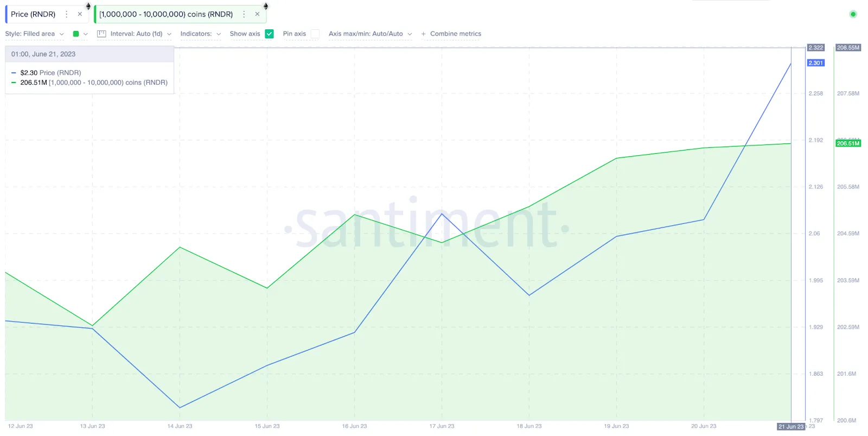The width and height of the screenshot is (868, 436).
Task: Open options for the coins (RNDR) metric
Action: 244,14
